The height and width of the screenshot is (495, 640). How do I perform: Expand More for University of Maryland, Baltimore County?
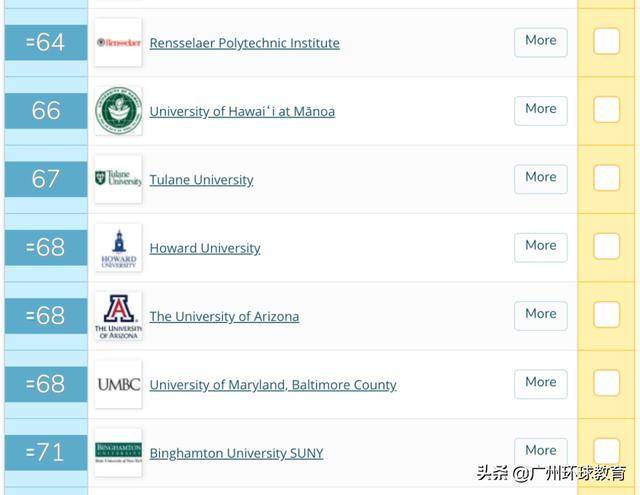tap(540, 383)
